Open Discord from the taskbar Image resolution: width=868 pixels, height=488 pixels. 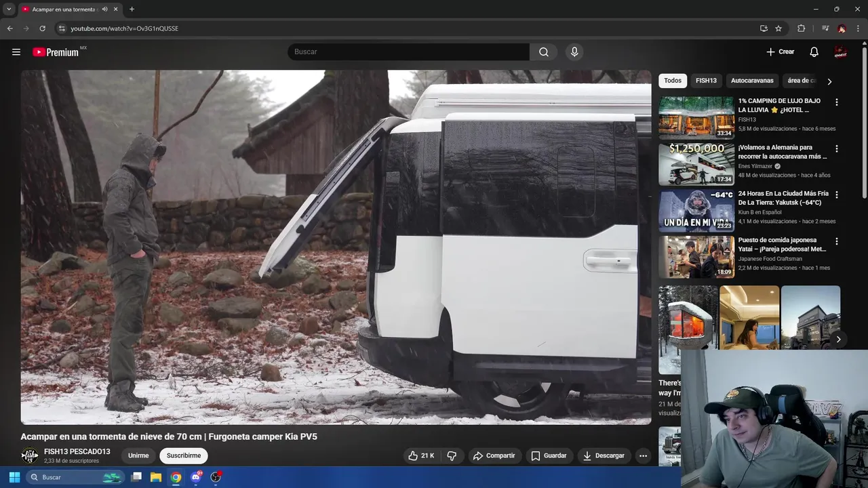tap(196, 477)
